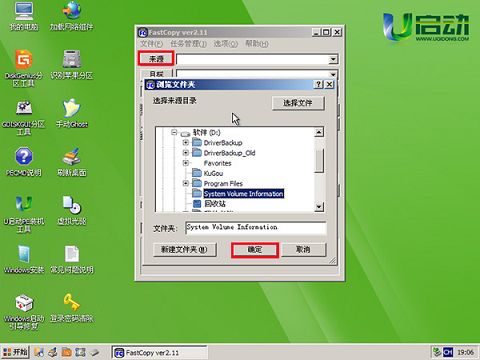
Task: Click the 19:06 taskbar clock
Action: [465, 352]
